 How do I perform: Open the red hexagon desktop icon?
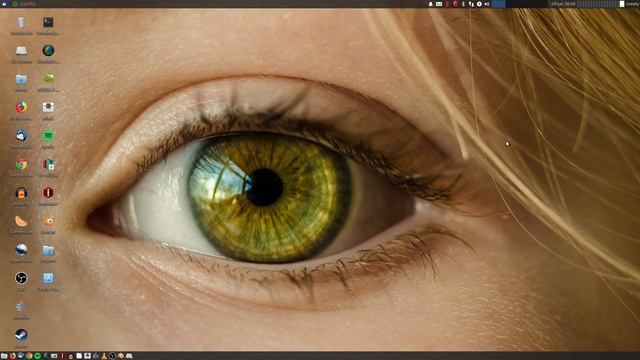[x=48, y=193]
